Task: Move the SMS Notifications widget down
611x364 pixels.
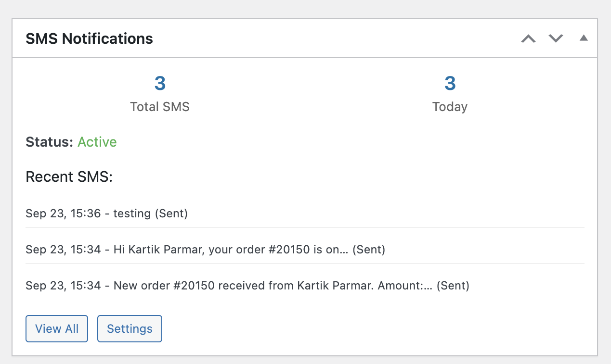Action: tap(556, 38)
